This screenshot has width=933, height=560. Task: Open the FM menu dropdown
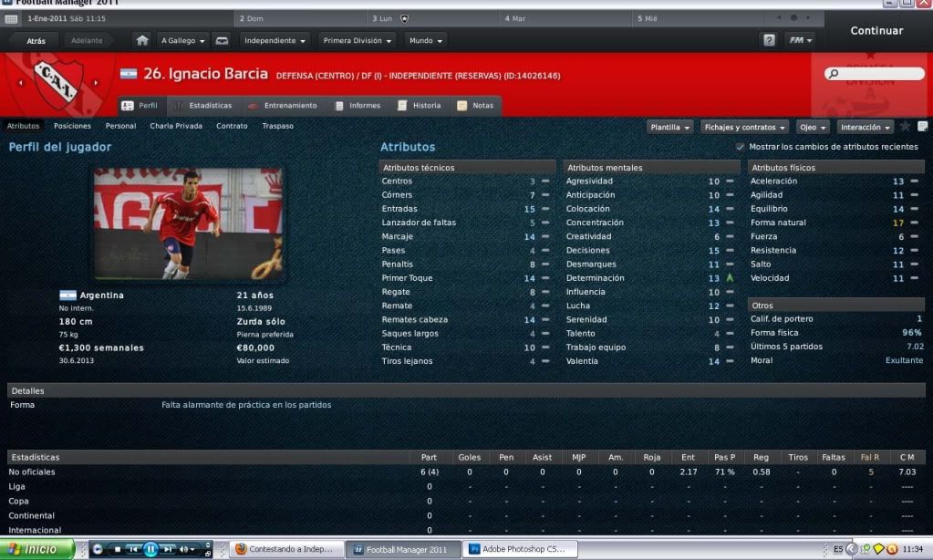(x=801, y=40)
